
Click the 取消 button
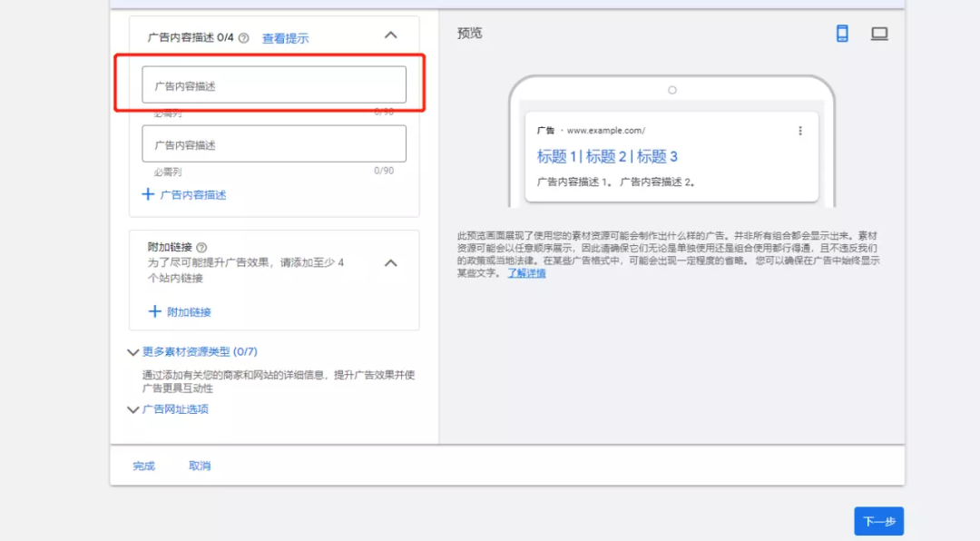[199, 465]
